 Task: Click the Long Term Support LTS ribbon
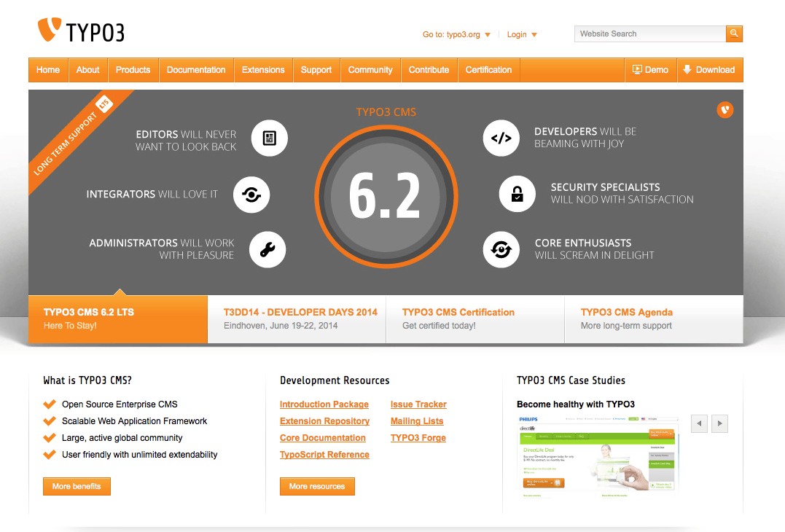tap(73, 136)
